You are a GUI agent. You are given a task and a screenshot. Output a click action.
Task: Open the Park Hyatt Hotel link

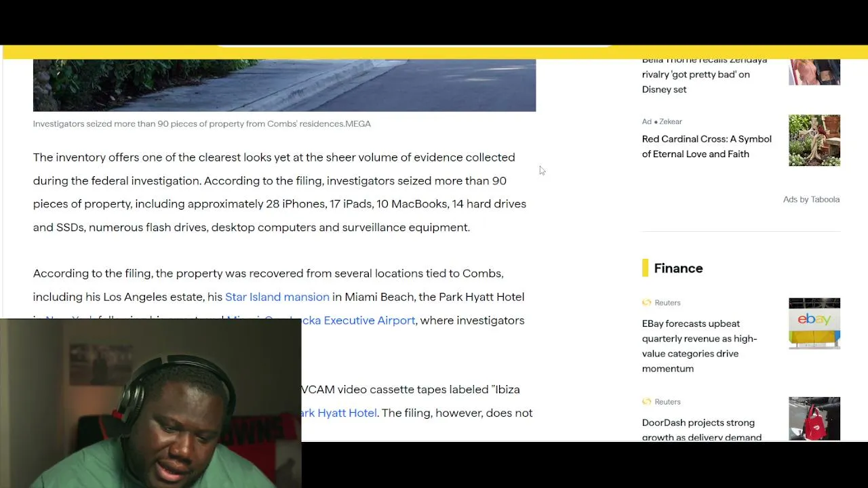click(339, 413)
